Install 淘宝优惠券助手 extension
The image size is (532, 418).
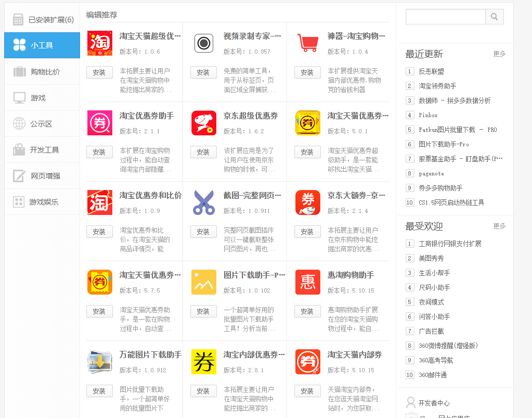[99, 152]
